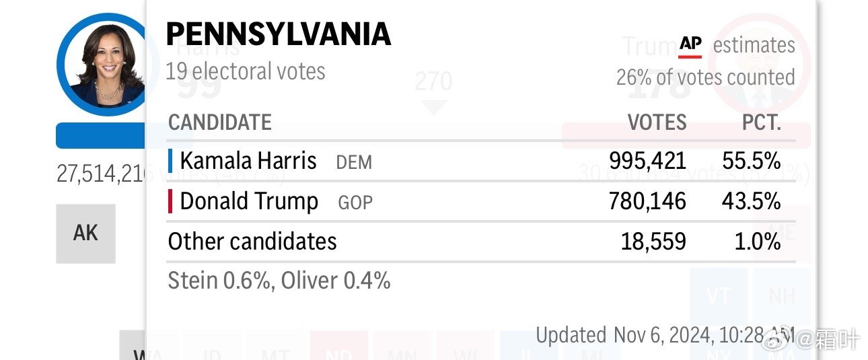Click the faded VT state tile
The width and height of the screenshot is (868, 360).
tap(719, 297)
